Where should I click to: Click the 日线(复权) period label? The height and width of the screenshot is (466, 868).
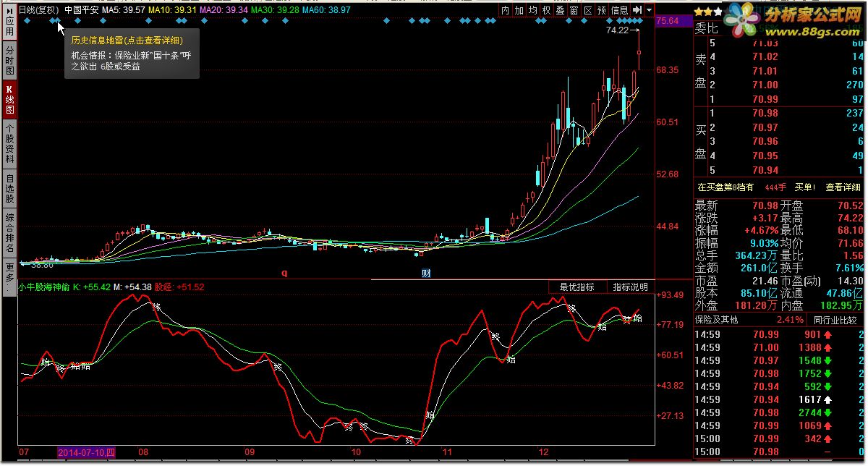[x=38, y=10]
